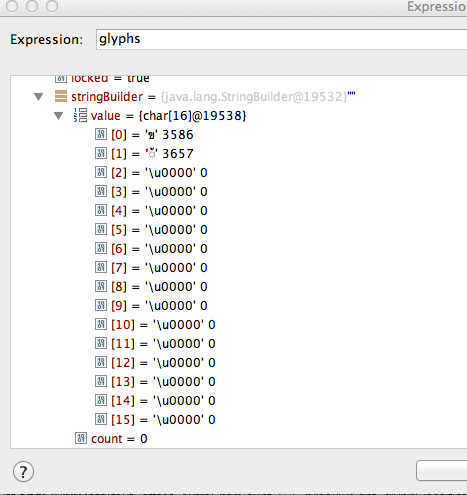
Task: Select the [9] = '\u0000' 0 entry
Action: click(x=159, y=306)
